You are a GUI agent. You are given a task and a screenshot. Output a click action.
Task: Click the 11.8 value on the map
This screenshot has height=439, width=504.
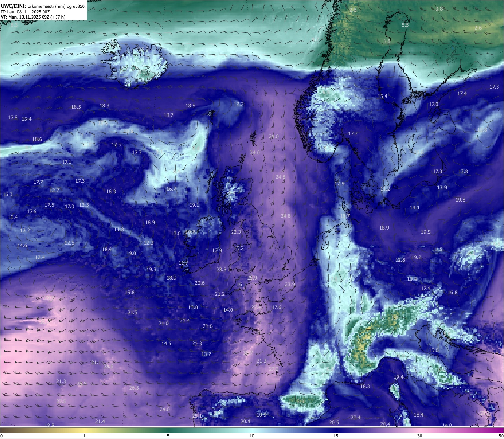click(x=119, y=230)
